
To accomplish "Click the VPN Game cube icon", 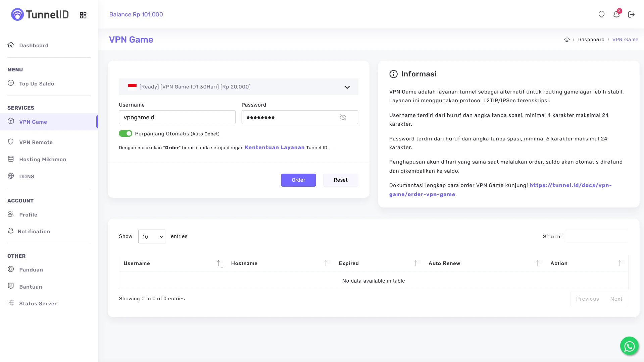I will click(11, 121).
